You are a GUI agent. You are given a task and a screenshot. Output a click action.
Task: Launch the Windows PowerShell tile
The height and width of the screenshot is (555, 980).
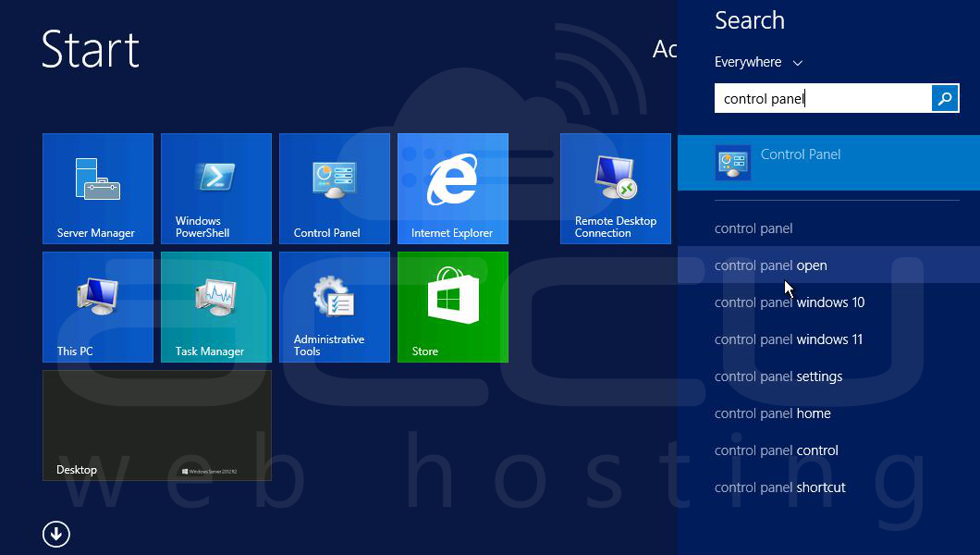(x=216, y=188)
